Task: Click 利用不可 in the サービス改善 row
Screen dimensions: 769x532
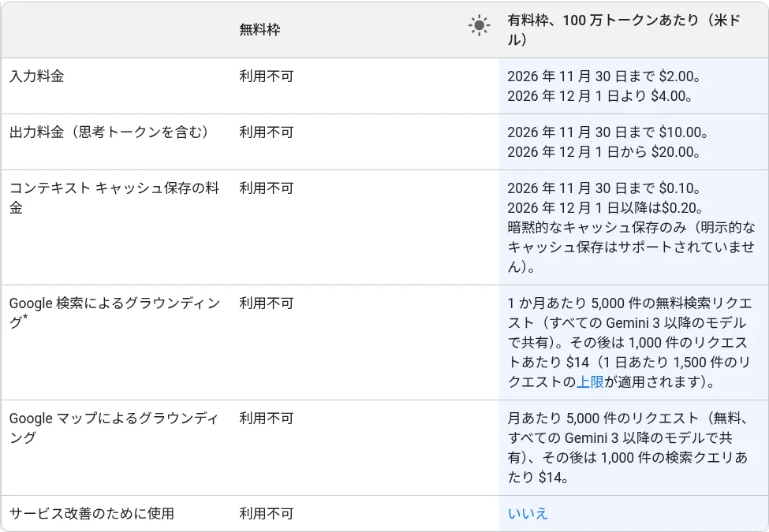Action: click(x=267, y=513)
